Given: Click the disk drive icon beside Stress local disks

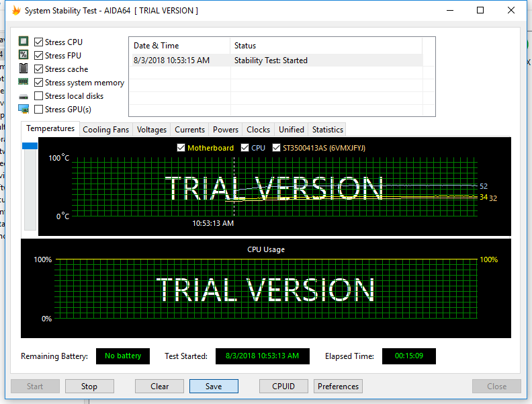Looking at the screenshot, I should point(24,97).
